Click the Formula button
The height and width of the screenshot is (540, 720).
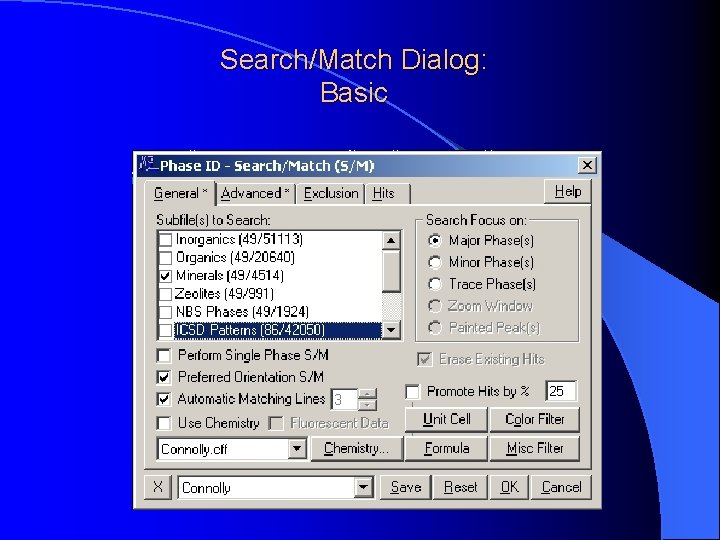[446, 449]
